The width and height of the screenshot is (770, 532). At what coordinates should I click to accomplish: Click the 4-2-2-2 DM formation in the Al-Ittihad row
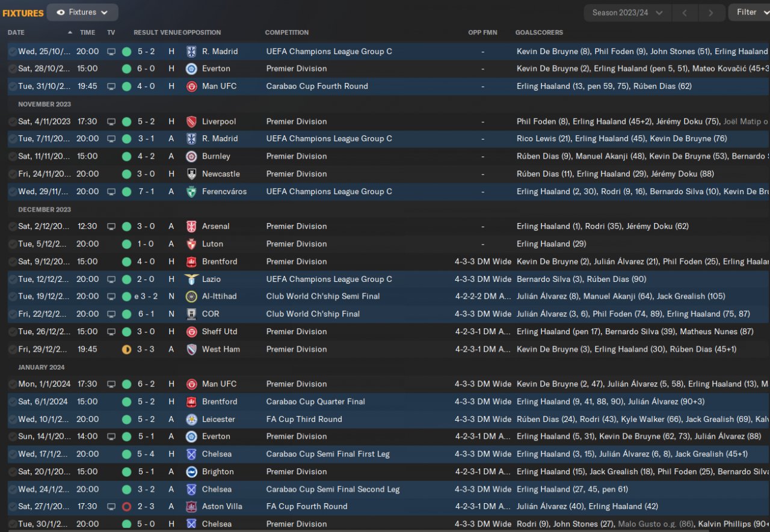click(483, 296)
